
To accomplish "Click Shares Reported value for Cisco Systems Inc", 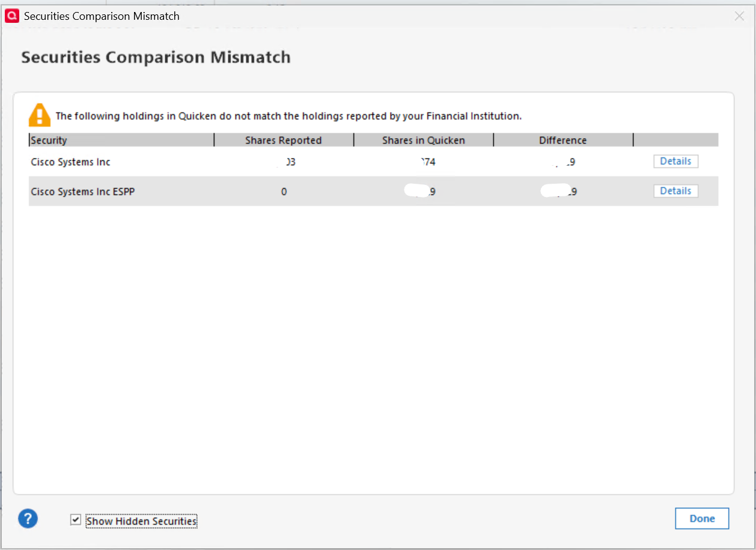I will 286,162.
